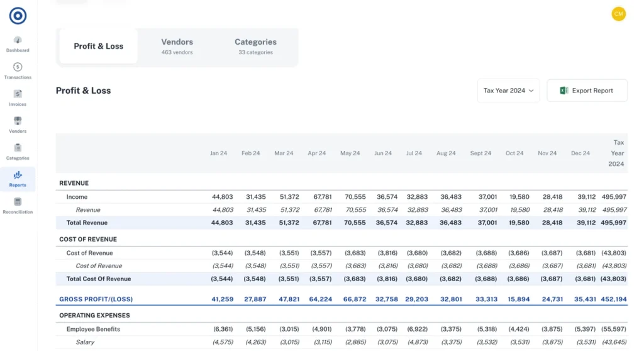Select the Employee Benefits row

[x=93, y=329]
